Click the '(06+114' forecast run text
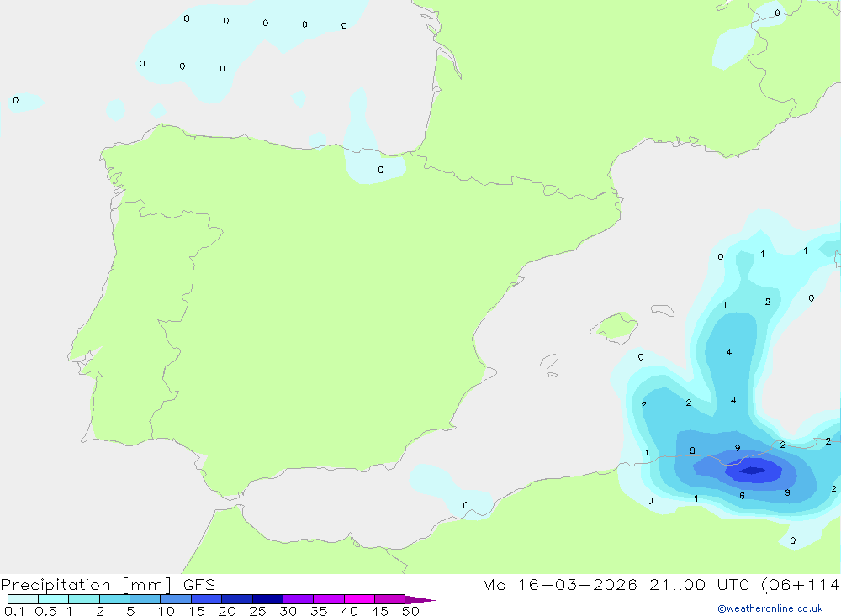The height and width of the screenshot is (616, 841). tap(801, 585)
